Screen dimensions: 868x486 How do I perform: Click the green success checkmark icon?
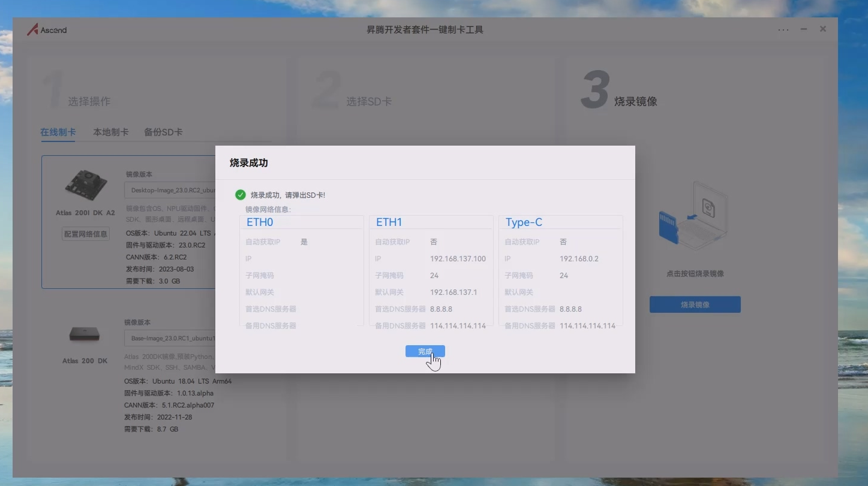point(241,195)
